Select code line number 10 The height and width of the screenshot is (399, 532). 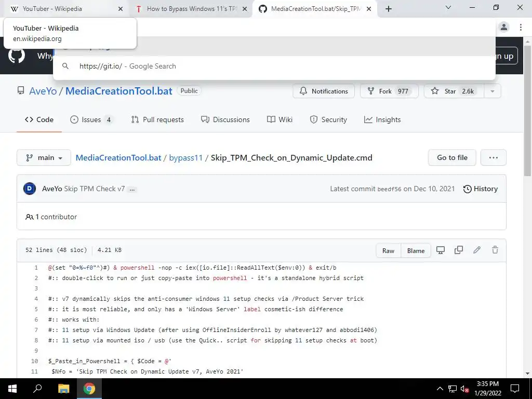pos(34,362)
